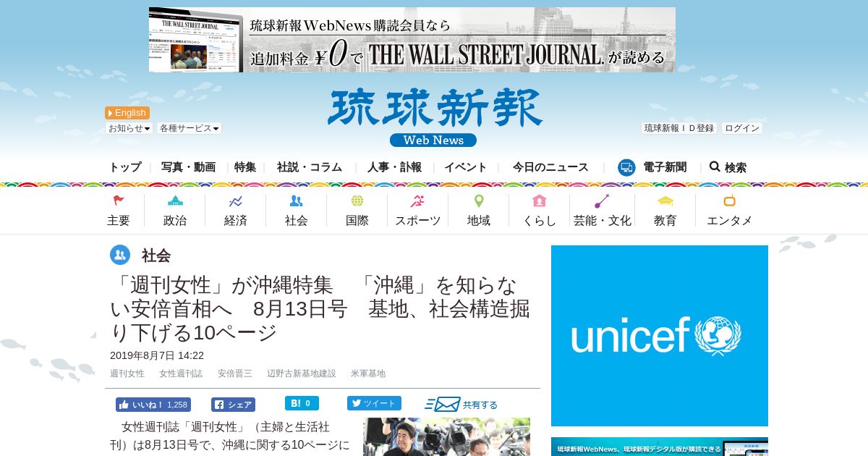Click the Twitter ツイート button
This screenshot has width=868, height=456.
(x=374, y=403)
